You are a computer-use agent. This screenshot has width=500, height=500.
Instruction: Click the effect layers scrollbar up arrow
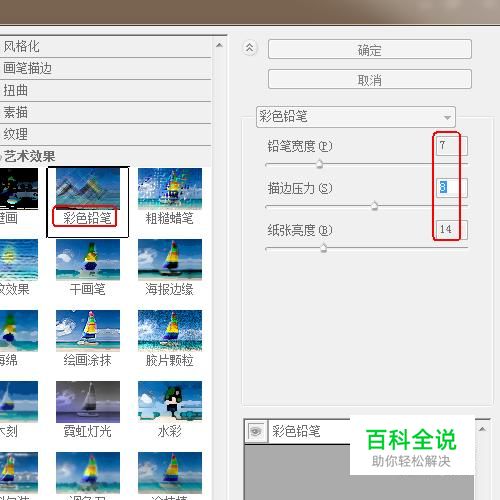coord(482,429)
